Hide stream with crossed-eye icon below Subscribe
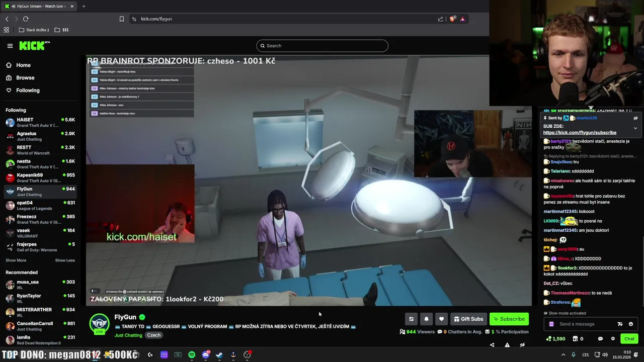This screenshot has height=362, width=644. point(522,345)
